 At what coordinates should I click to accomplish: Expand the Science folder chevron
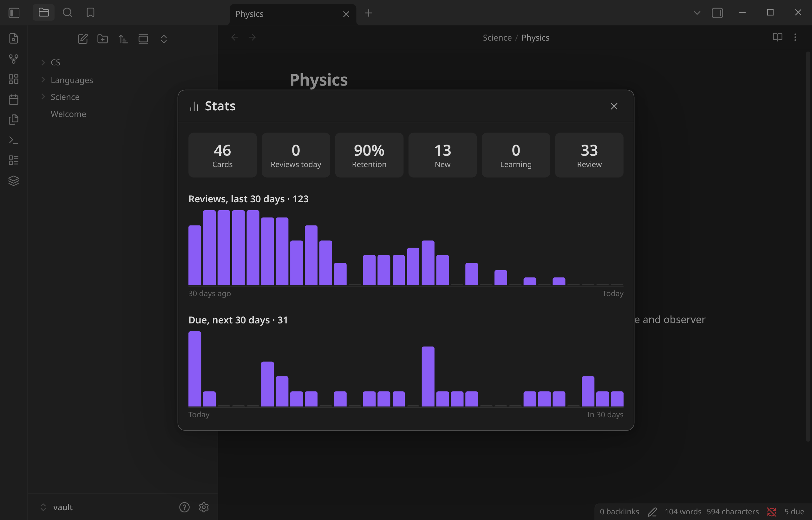coord(43,97)
